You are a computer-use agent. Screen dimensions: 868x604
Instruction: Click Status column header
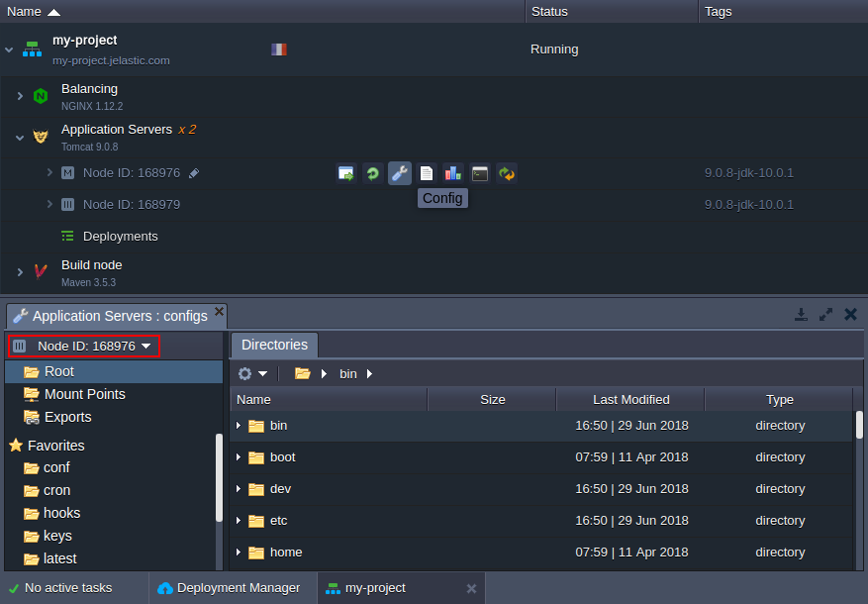[x=612, y=12]
